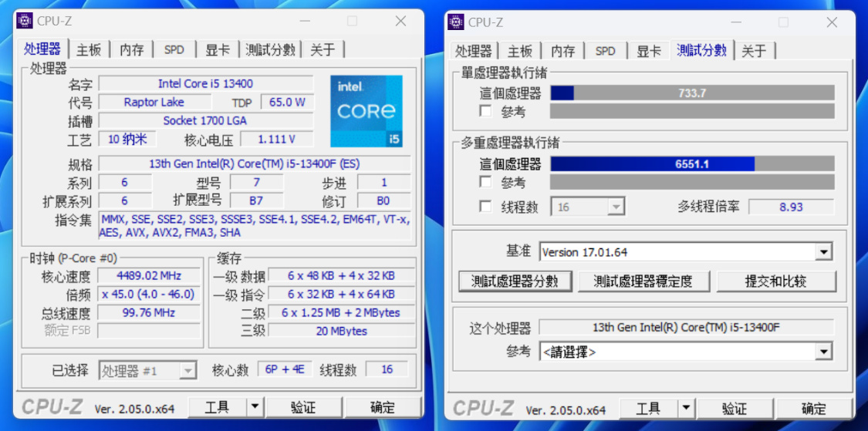Open 显卡 tab in right window
Screen dimensions: 868x431
649,51
